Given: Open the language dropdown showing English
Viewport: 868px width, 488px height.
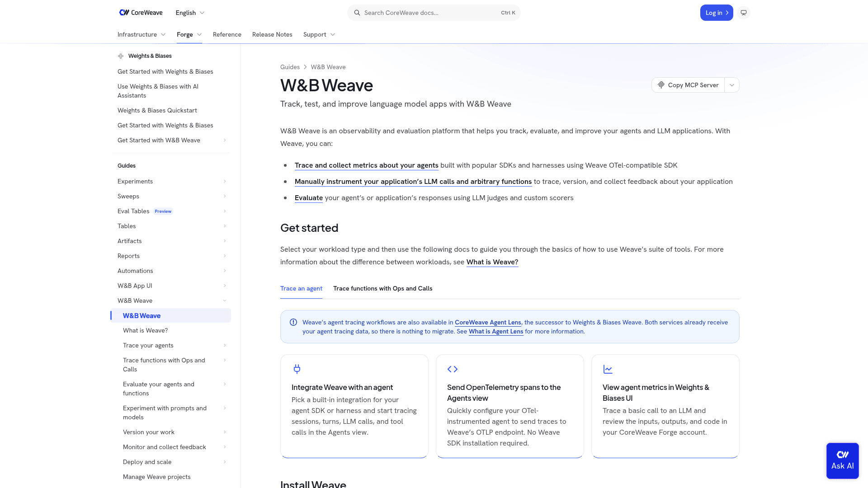Looking at the screenshot, I should [190, 13].
